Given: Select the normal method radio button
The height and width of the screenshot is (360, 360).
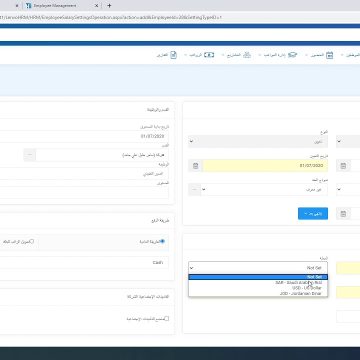Looking at the screenshot, I should 162,241.
